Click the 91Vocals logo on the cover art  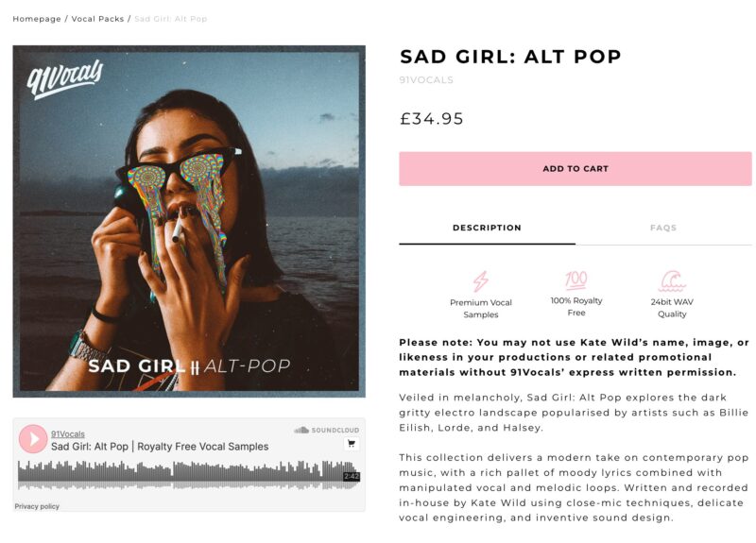(x=65, y=81)
